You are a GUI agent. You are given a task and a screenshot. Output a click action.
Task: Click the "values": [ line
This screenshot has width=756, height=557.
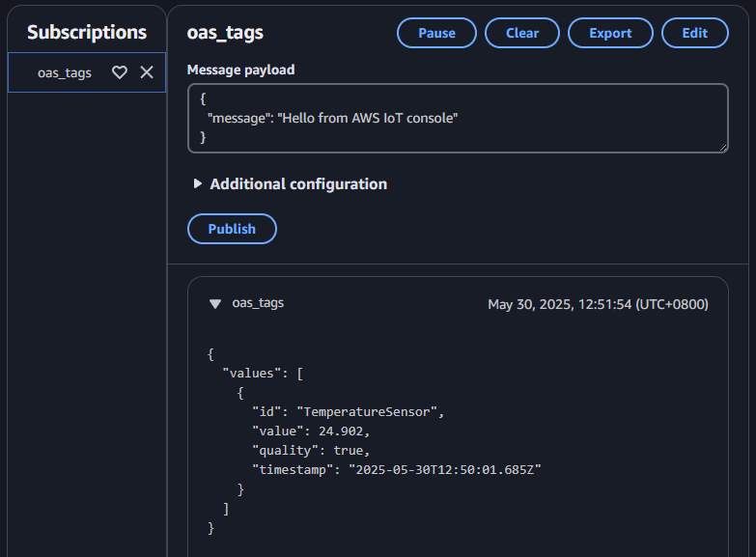[x=263, y=374]
